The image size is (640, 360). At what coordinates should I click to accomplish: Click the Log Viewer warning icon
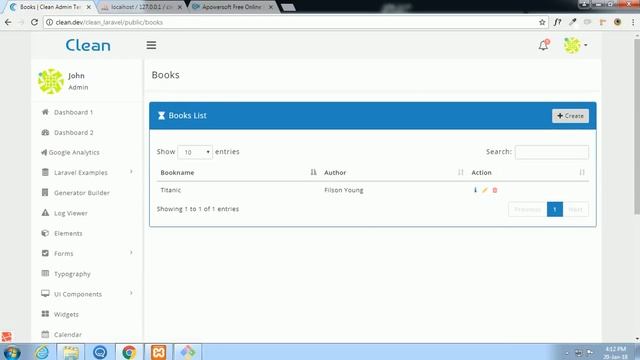(45, 213)
